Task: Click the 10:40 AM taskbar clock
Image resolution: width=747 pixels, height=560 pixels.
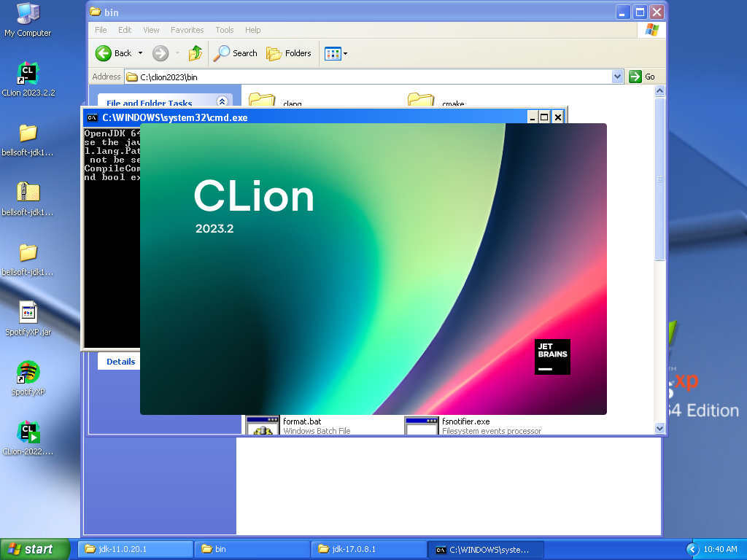Action: click(x=720, y=549)
